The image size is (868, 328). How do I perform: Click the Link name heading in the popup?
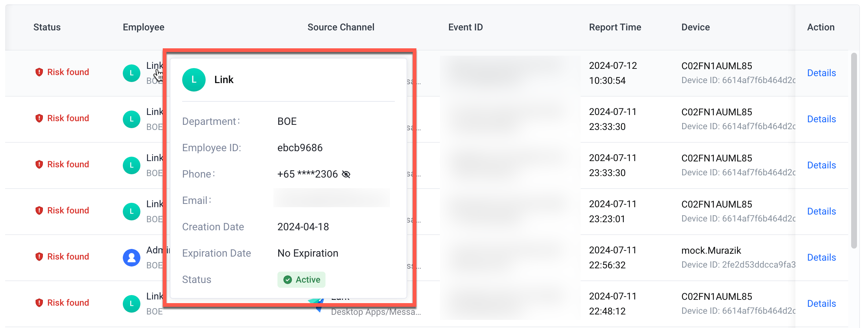tap(224, 80)
